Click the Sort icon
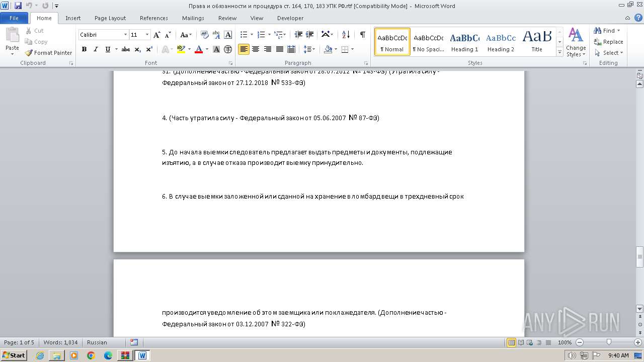The image size is (644, 362). coord(346,35)
